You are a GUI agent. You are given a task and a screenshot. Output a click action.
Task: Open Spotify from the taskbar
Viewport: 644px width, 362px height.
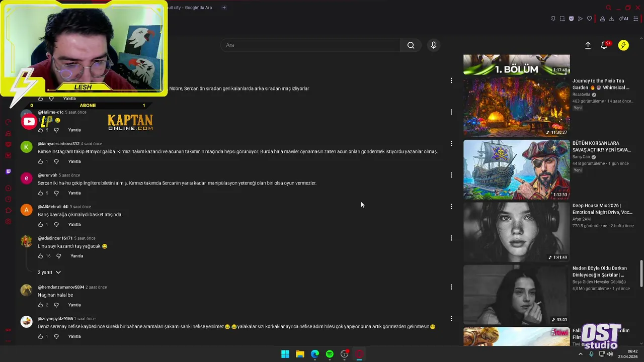(x=330, y=354)
